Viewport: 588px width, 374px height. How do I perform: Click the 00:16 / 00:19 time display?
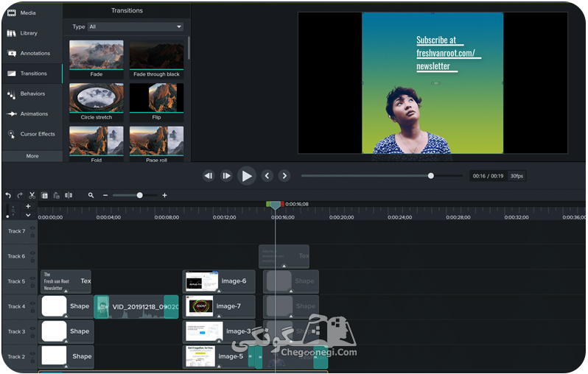488,176
